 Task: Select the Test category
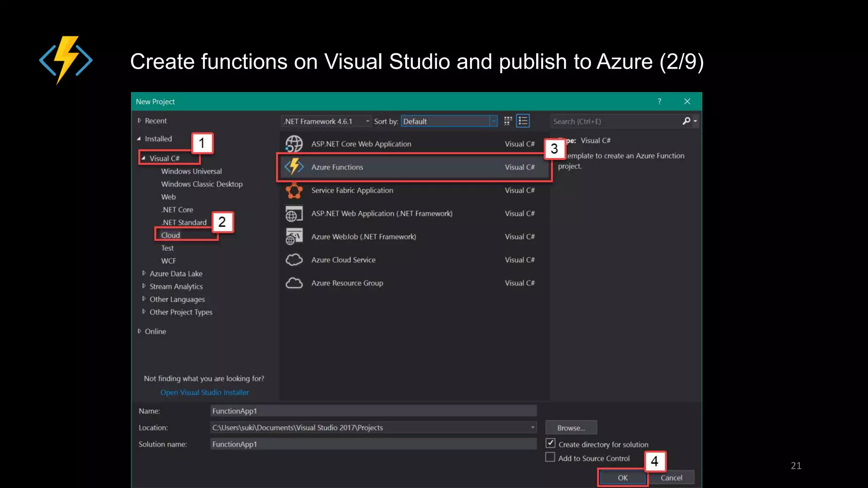pos(167,248)
